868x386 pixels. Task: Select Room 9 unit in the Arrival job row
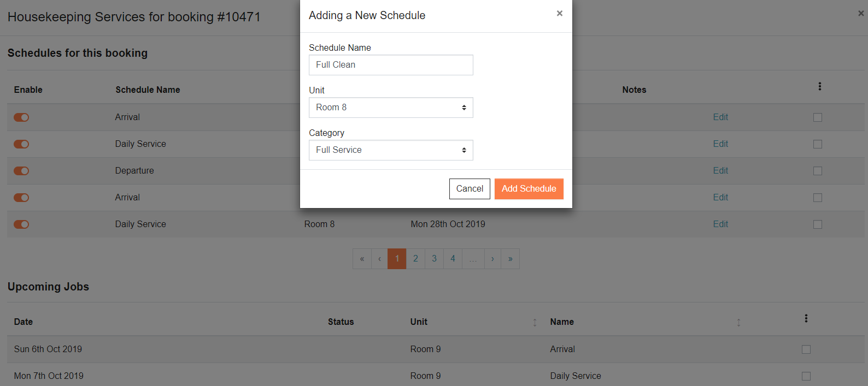(425, 349)
